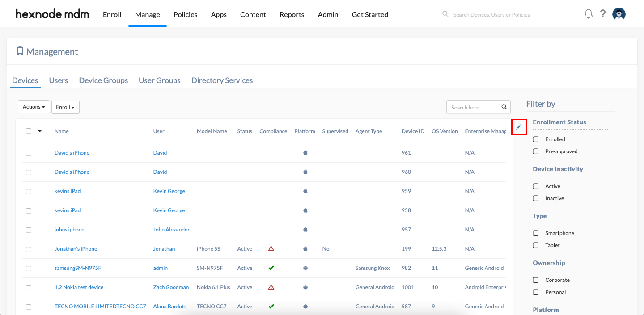Open the Actions dropdown
This screenshot has width=644, height=315.
[34, 107]
